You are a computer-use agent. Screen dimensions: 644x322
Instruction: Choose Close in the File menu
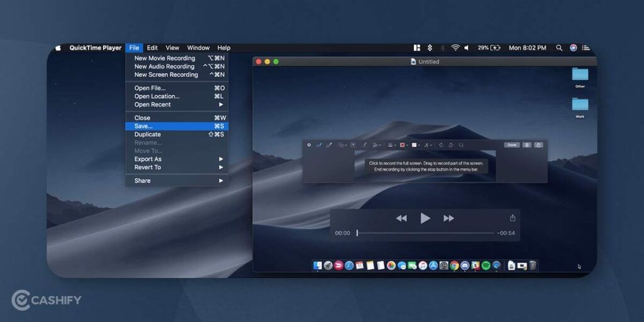pos(177,118)
